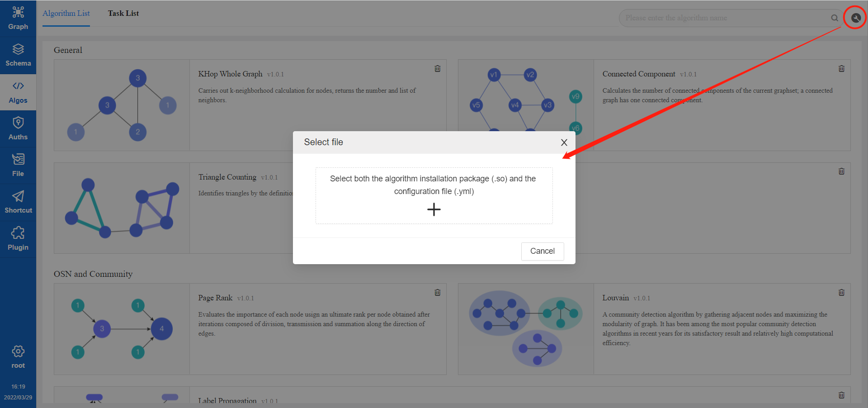Click the General section heading
Image resolution: width=868 pixels, height=408 pixels.
[x=68, y=50]
